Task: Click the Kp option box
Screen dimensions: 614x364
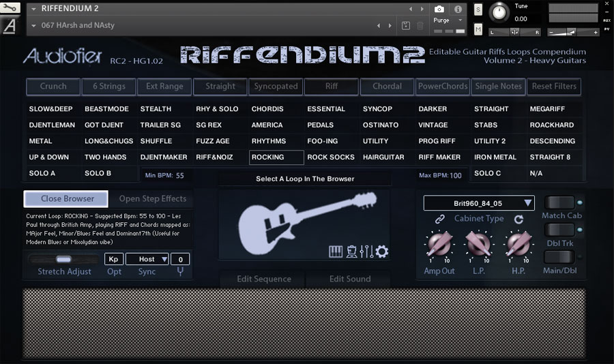Action: 113,259
